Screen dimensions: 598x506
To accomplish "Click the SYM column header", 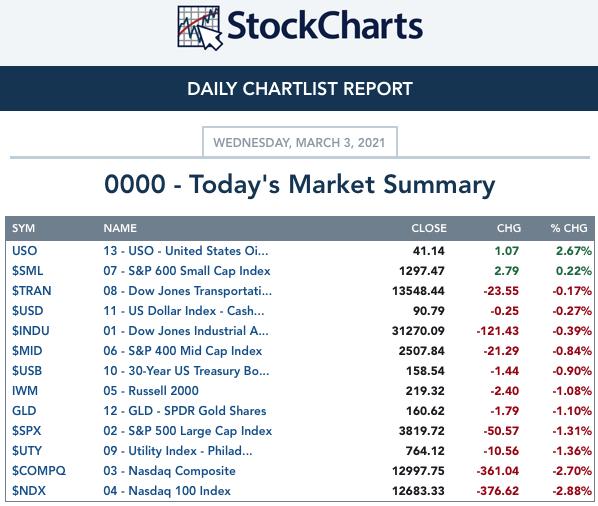I will pos(23,228).
